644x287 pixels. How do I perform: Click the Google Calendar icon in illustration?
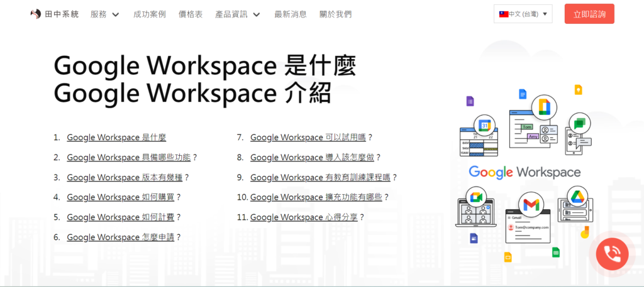tap(485, 125)
